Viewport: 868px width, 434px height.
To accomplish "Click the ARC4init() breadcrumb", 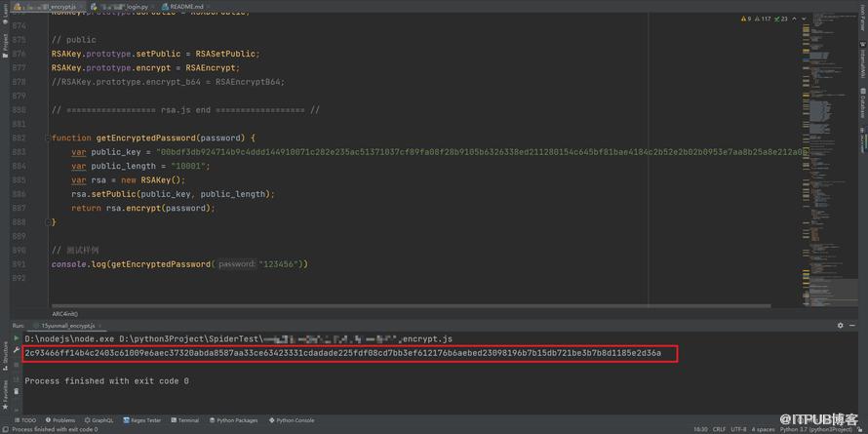I will [65, 314].
